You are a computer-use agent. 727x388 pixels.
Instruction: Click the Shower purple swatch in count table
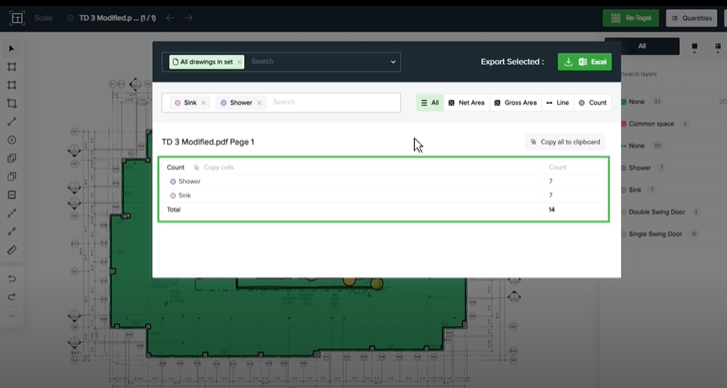click(172, 182)
